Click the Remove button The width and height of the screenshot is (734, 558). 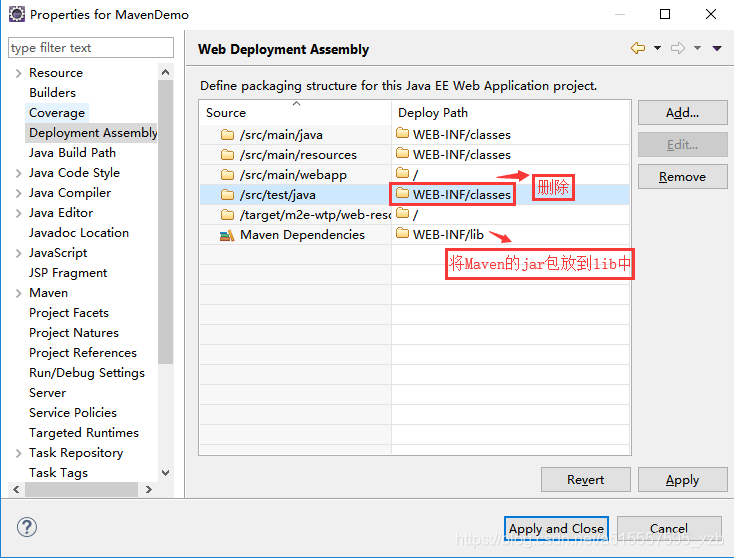point(683,177)
